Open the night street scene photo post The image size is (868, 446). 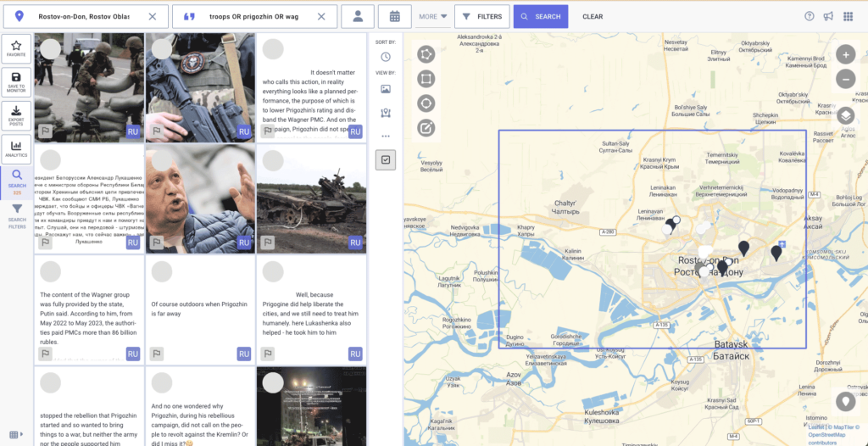point(312,406)
